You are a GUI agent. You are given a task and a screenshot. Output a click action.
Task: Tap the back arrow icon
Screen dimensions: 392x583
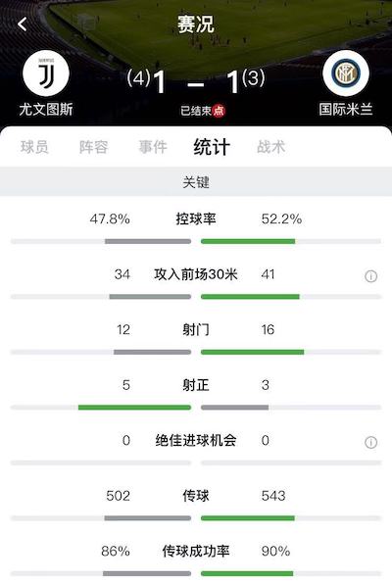(x=23, y=24)
